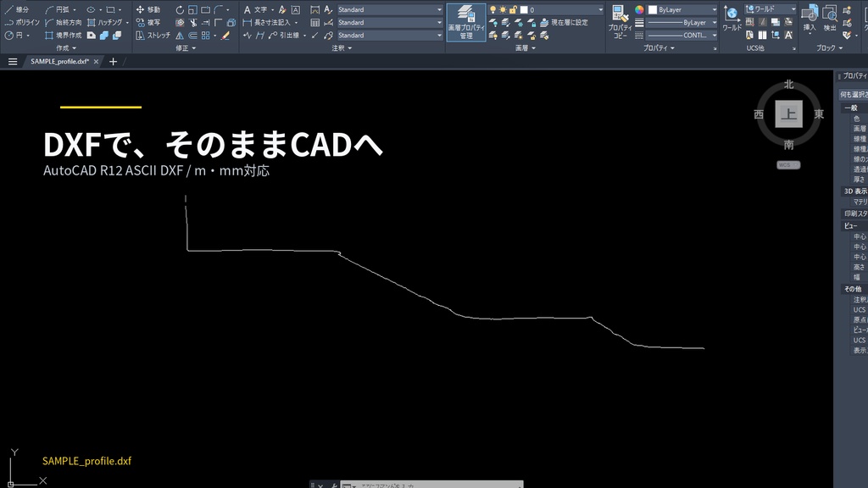The height and width of the screenshot is (488, 868).
Task: Switch to SAMPLE_profile.dxf tab
Action: [x=59, y=61]
